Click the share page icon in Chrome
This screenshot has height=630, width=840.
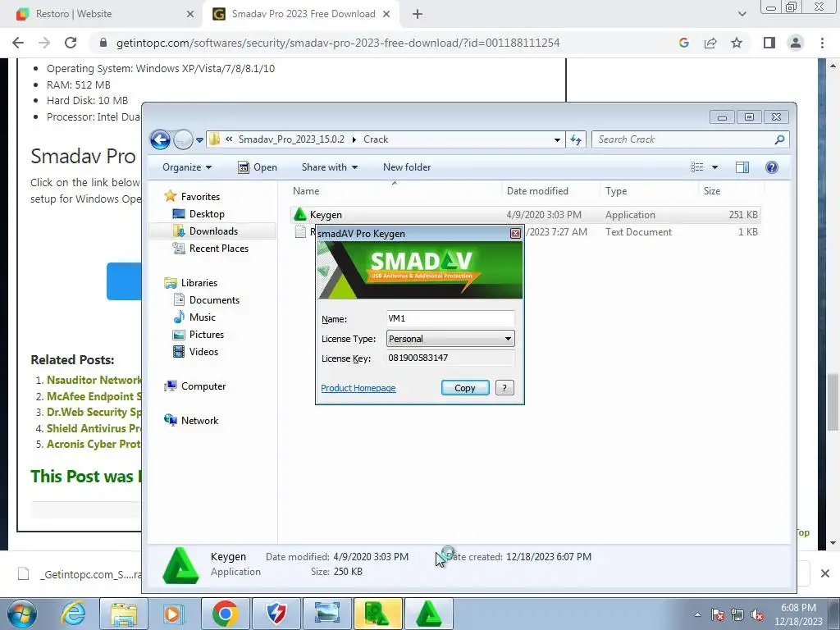(710, 43)
